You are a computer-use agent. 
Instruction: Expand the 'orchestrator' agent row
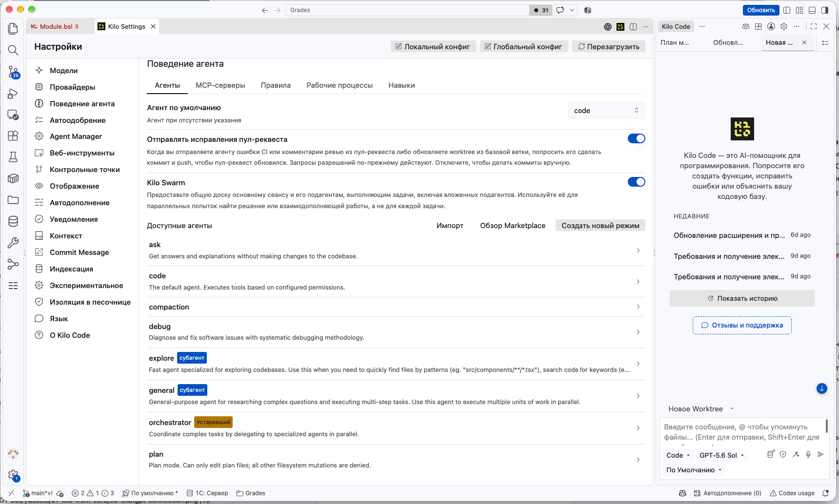point(396,428)
